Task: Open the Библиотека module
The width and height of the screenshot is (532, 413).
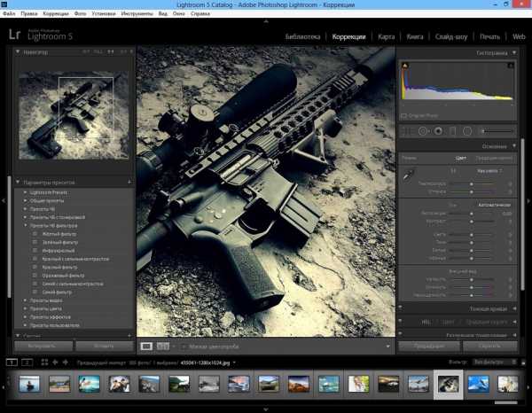Action: (x=302, y=37)
